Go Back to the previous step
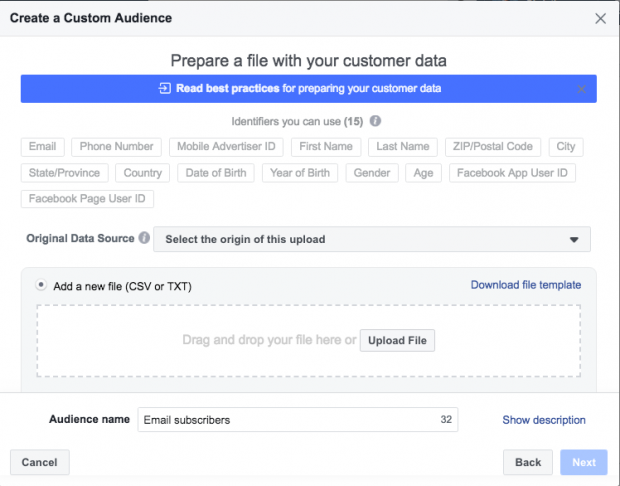The height and width of the screenshot is (486, 620). pos(528,462)
